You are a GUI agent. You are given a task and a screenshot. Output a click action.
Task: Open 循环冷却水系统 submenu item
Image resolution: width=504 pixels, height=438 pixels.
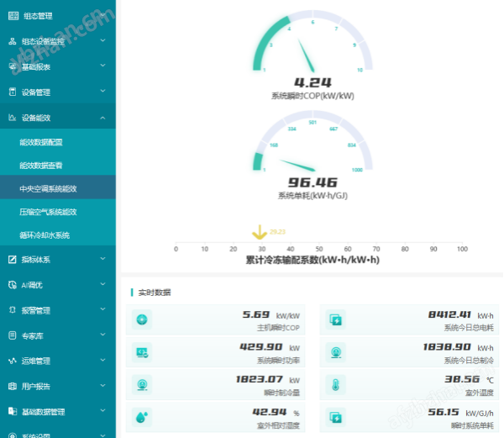58,235
